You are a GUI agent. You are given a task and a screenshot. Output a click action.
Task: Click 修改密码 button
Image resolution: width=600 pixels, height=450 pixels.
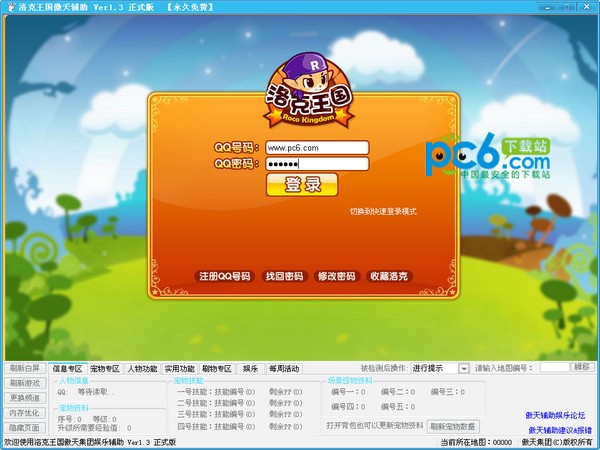click(336, 276)
